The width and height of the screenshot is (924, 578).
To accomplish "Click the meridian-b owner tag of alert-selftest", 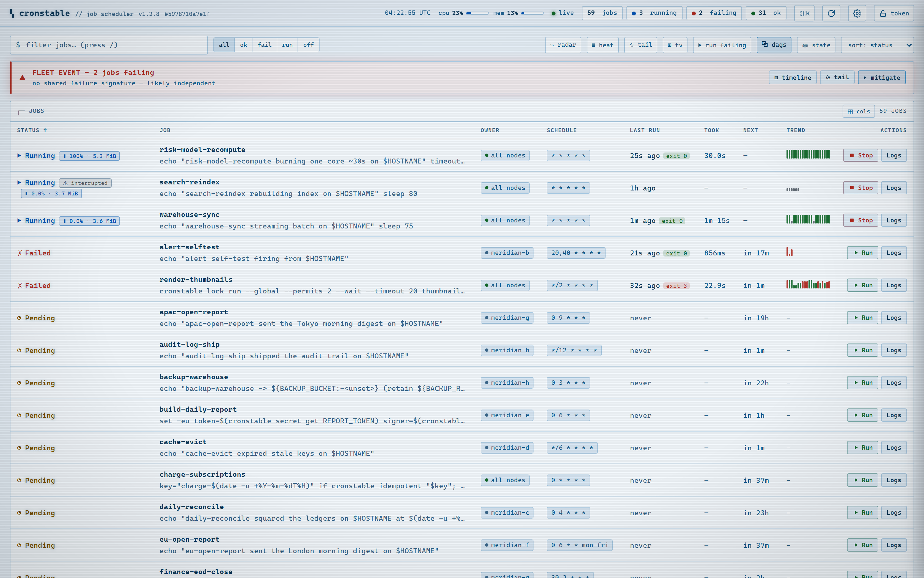I will click(x=507, y=253).
